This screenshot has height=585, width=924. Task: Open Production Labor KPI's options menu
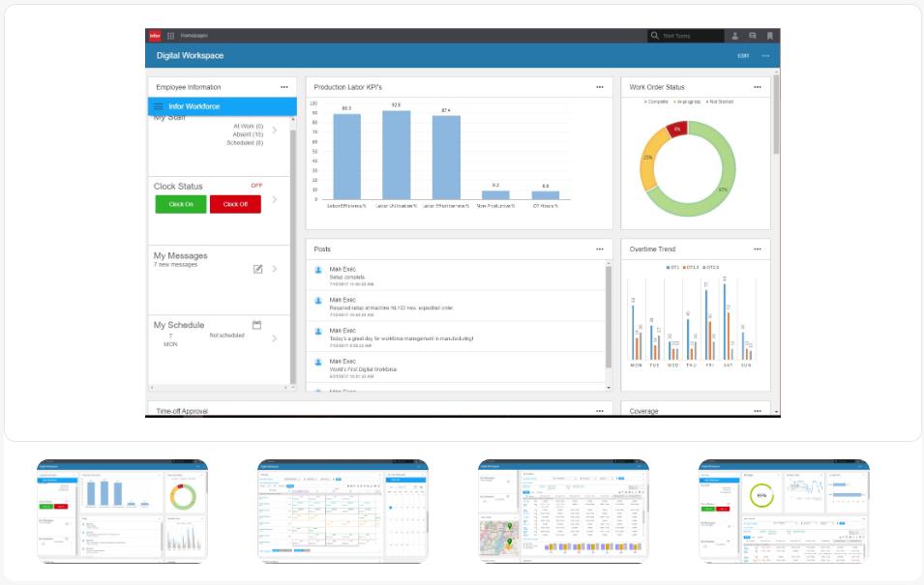coord(600,87)
